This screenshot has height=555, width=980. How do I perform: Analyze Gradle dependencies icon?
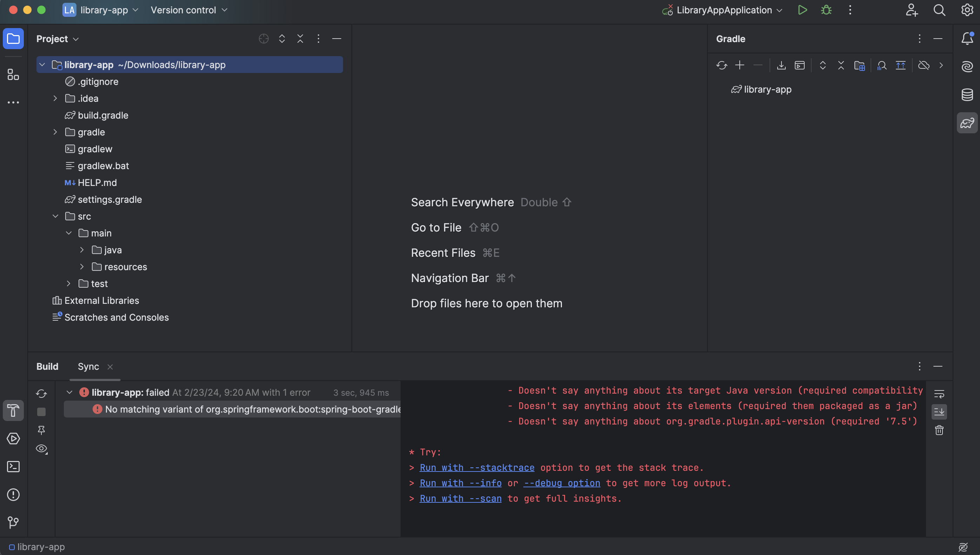tap(882, 65)
